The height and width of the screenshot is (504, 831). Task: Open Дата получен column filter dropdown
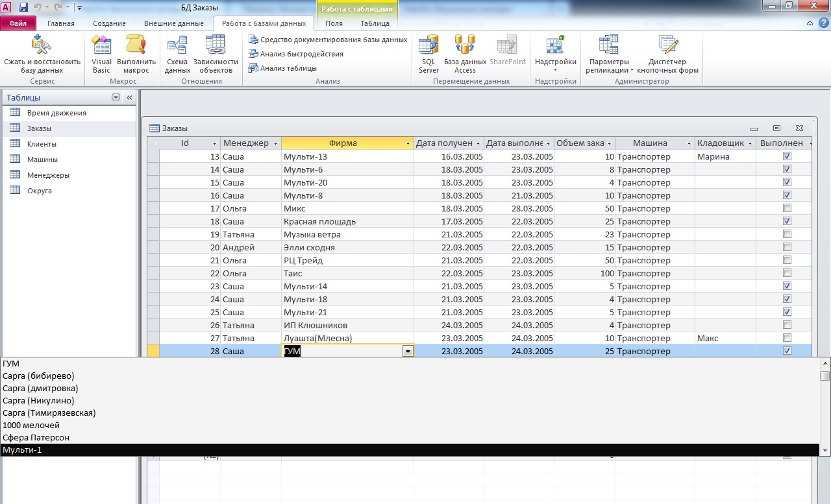pyautogui.click(x=478, y=143)
